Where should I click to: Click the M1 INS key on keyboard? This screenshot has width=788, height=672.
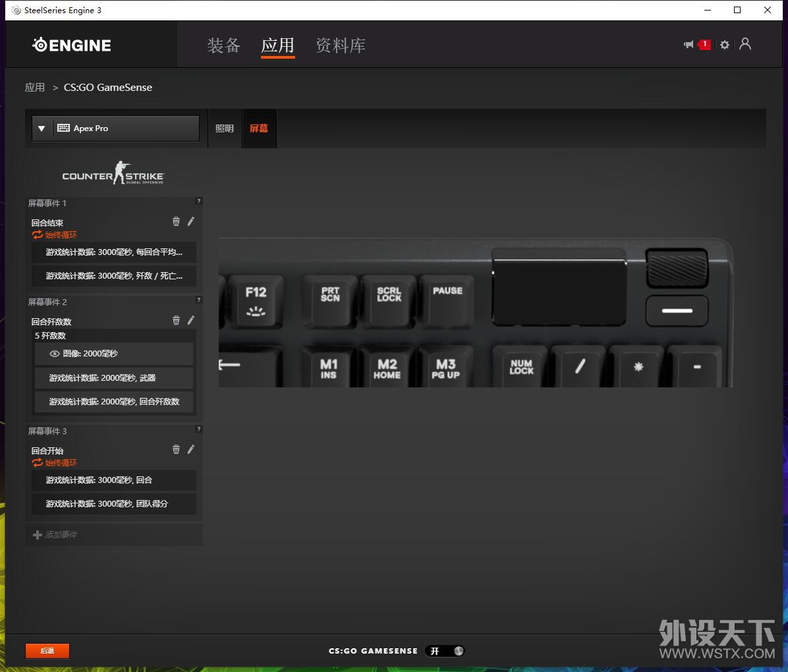point(329,368)
